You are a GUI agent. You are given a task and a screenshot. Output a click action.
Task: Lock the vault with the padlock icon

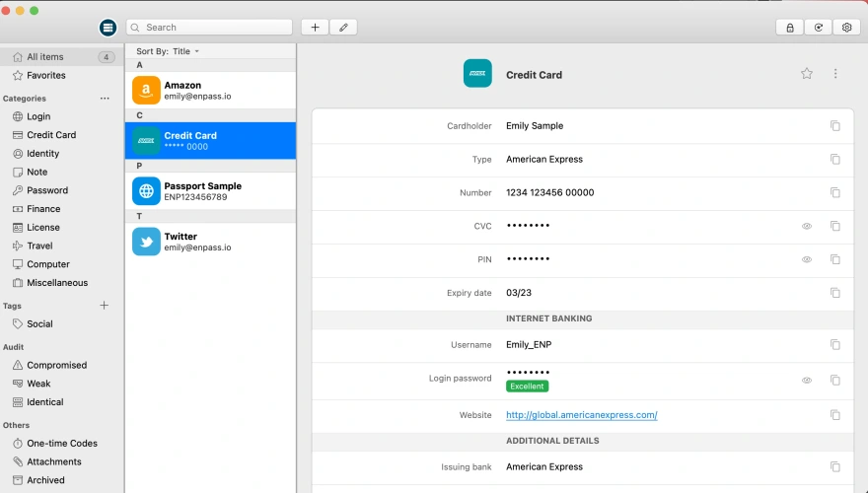tap(789, 28)
